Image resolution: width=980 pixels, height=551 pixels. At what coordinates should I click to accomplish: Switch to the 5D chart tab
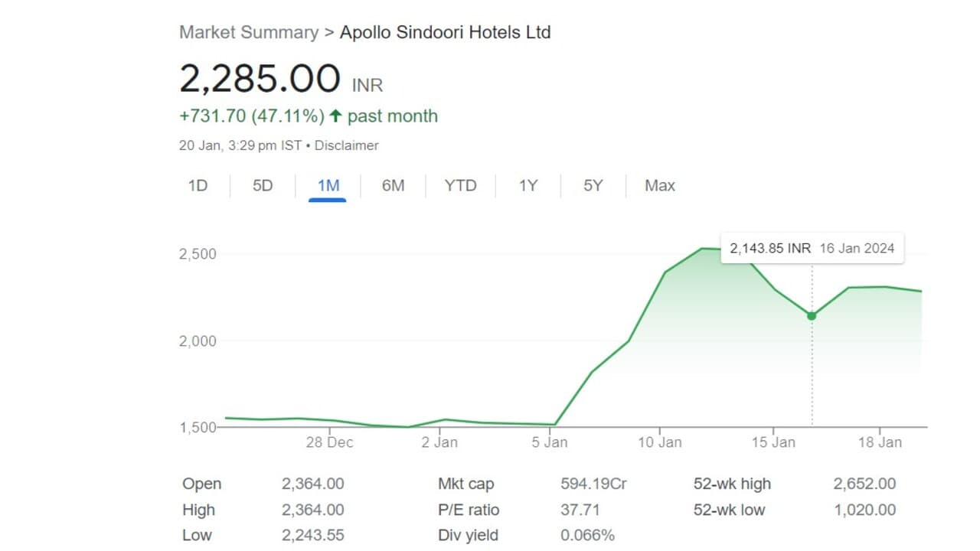click(x=263, y=185)
